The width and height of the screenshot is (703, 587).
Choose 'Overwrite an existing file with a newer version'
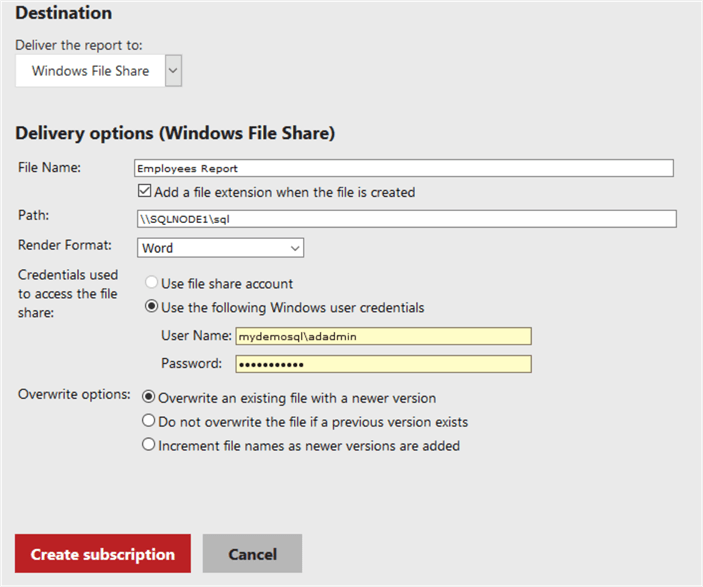pos(149,397)
